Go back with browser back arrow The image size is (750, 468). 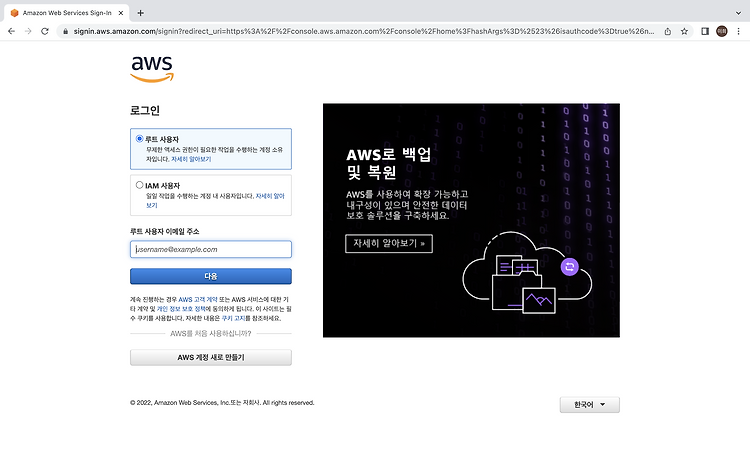[11, 31]
